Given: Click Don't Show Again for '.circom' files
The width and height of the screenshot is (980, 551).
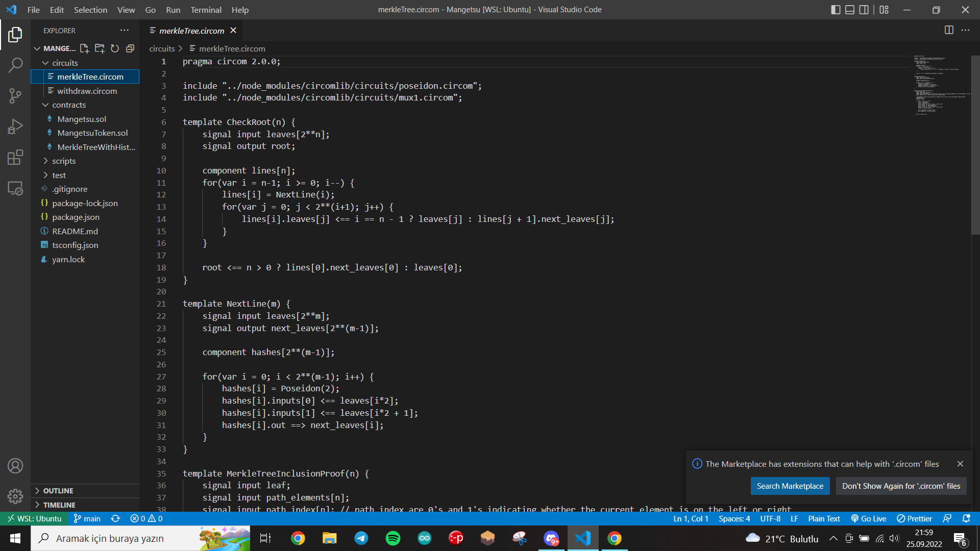Looking at the screenshot, I should tap(901, 486).
